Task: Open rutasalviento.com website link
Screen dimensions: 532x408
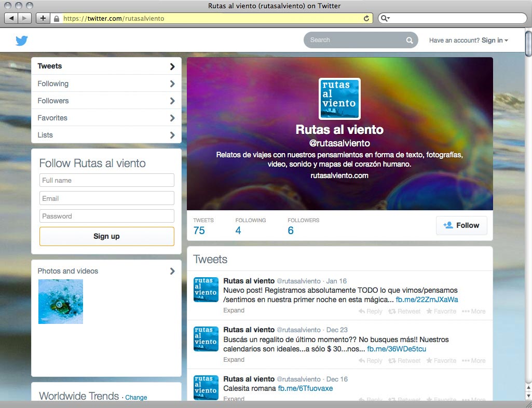Action: (339, 175)
